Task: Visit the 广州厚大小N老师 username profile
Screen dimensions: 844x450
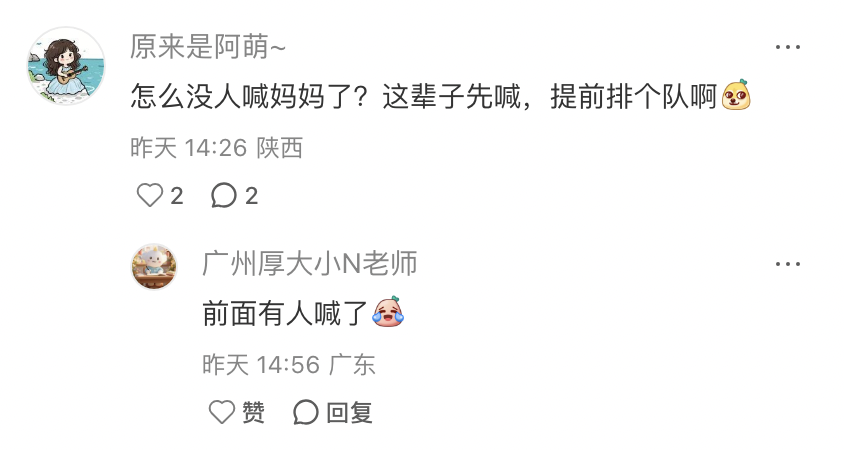Action: 310,264
